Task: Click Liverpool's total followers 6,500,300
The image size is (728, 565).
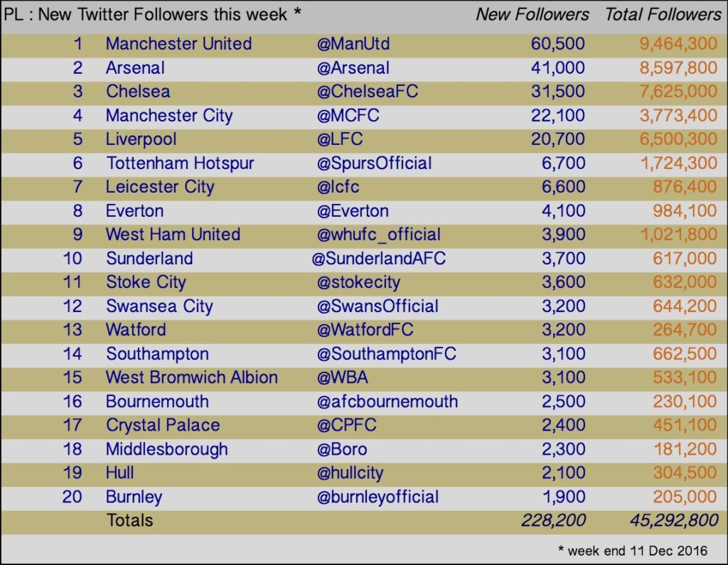Action: [x=678, y=139]
